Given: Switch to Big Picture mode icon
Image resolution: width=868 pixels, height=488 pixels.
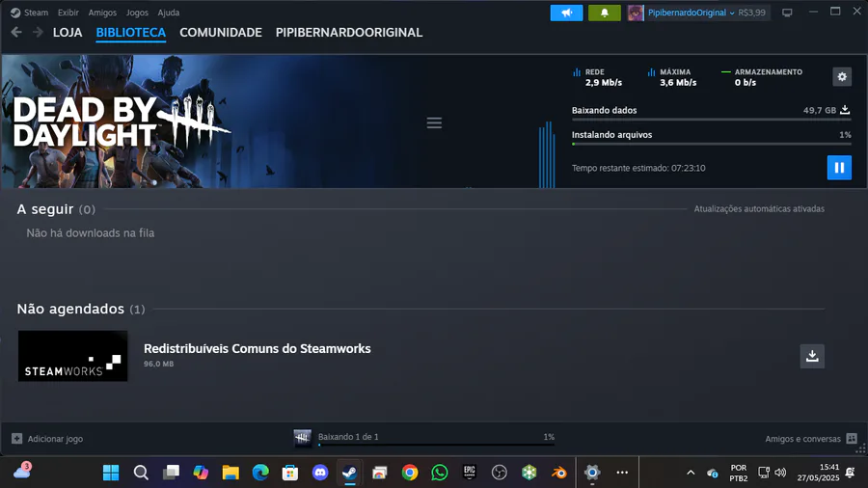Looking at the screenshot, I should pyautogui.click(x=787, y=13).
